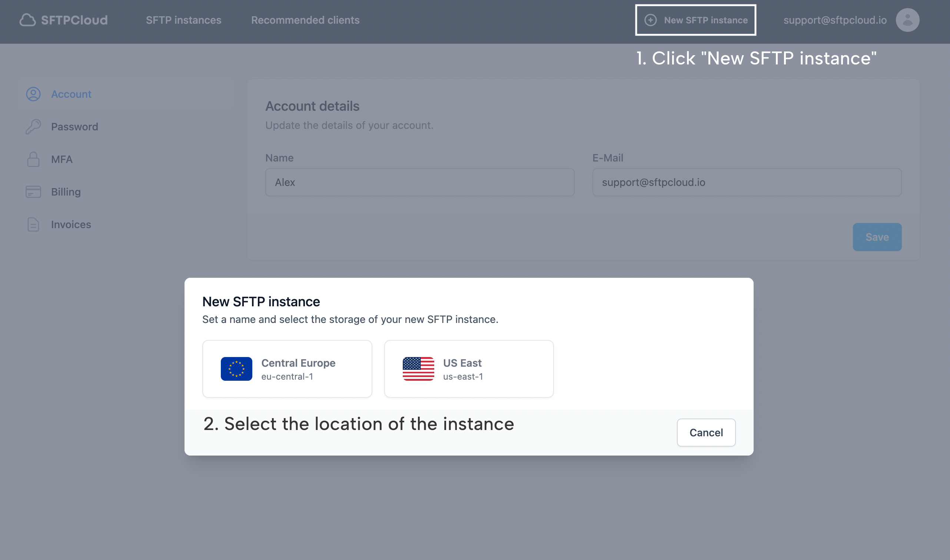Open Recommended clients navigation tab
950x560 pixels.
pyautogui.click(x=305, y=20)
